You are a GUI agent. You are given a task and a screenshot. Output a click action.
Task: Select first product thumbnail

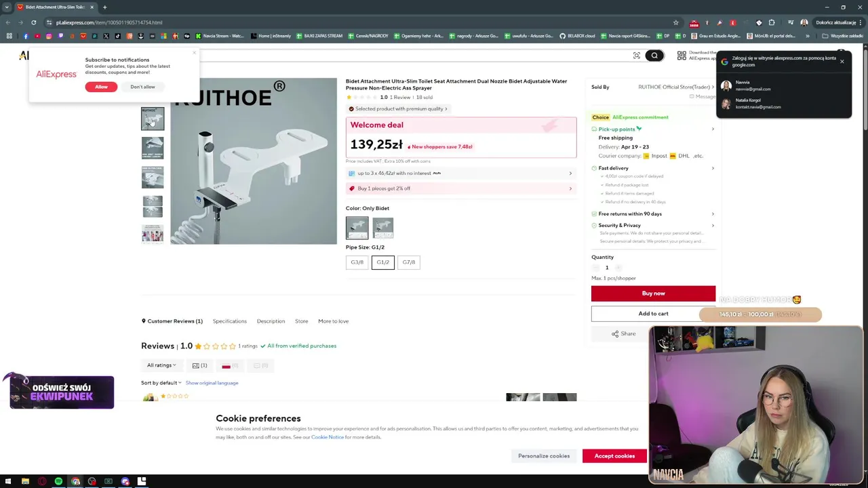(x=153, y=119)
